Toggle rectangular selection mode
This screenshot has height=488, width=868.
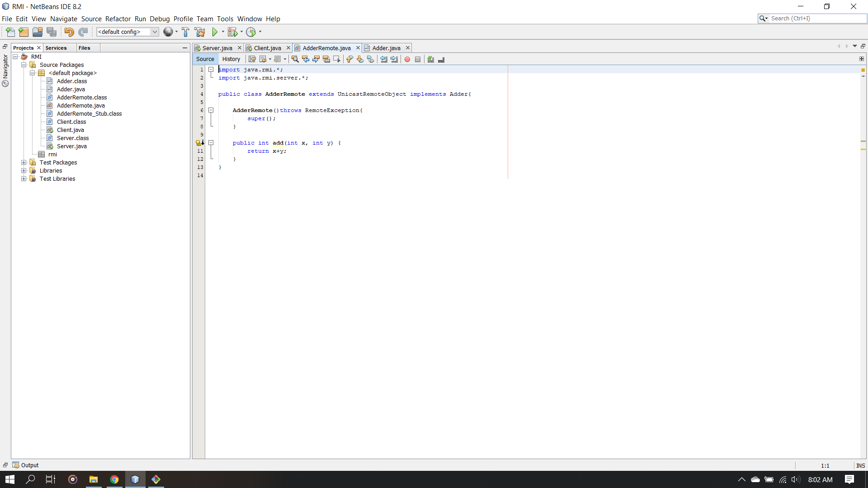point(337,59)
